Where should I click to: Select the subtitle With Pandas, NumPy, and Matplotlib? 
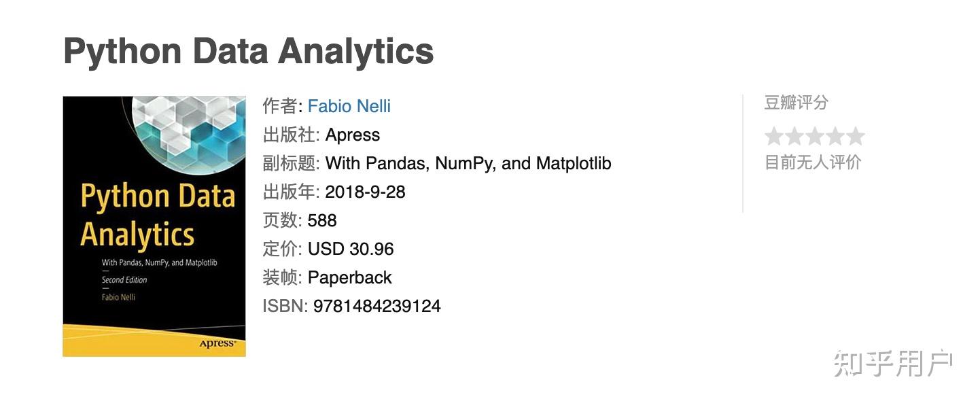click(468, 163)
